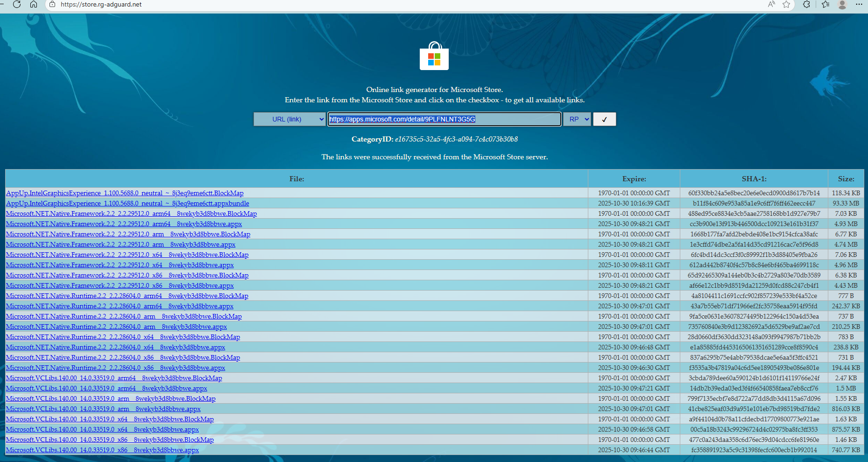Download the AppUp.IntelGraphicsExperience BlockMap file
This screenshot has width=868, height=462.
click(x=125, y=193)
